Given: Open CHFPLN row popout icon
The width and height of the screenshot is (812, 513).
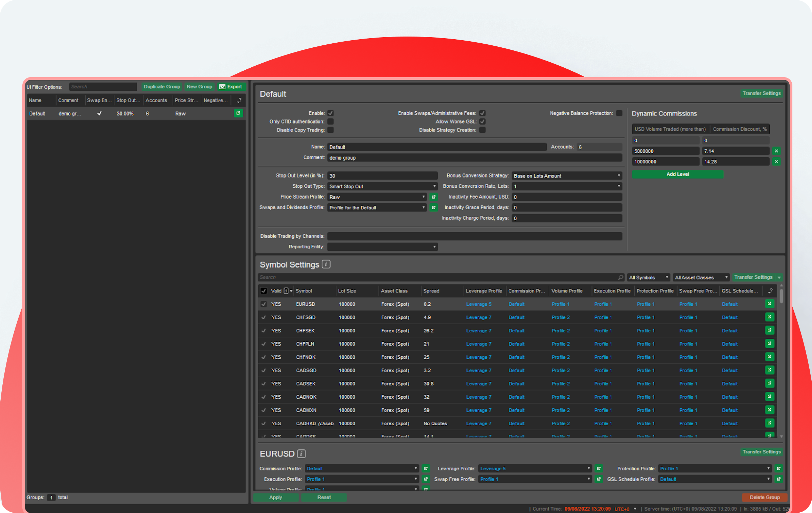Looking at the screenshot, I should pos(770,343).
